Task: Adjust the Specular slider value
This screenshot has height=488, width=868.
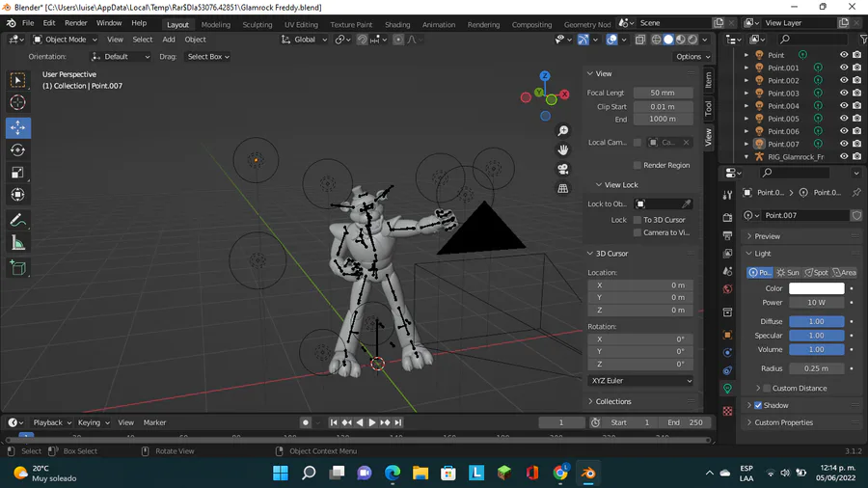Action: (x=817, y=336)
